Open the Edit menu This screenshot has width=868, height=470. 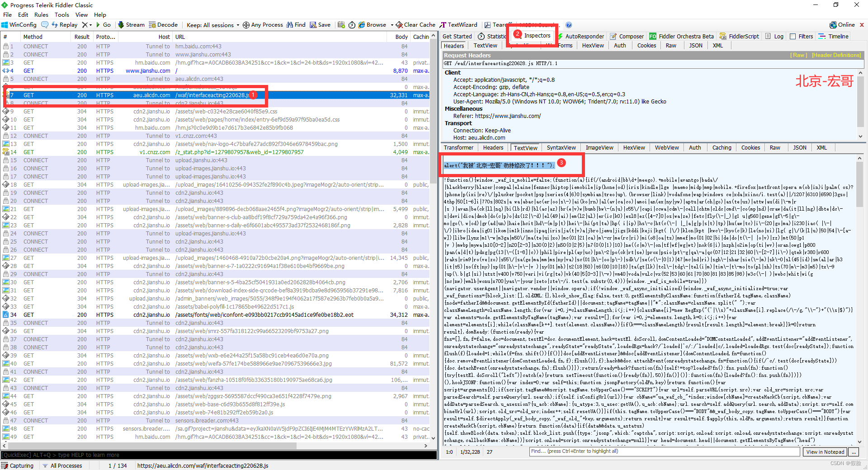pyautogui.click(x=23, y=14)
